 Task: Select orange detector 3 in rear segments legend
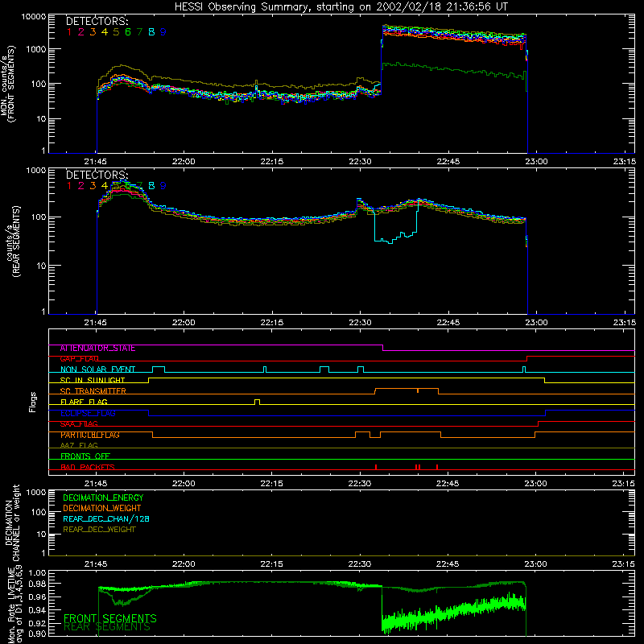[x=93, y=186]
